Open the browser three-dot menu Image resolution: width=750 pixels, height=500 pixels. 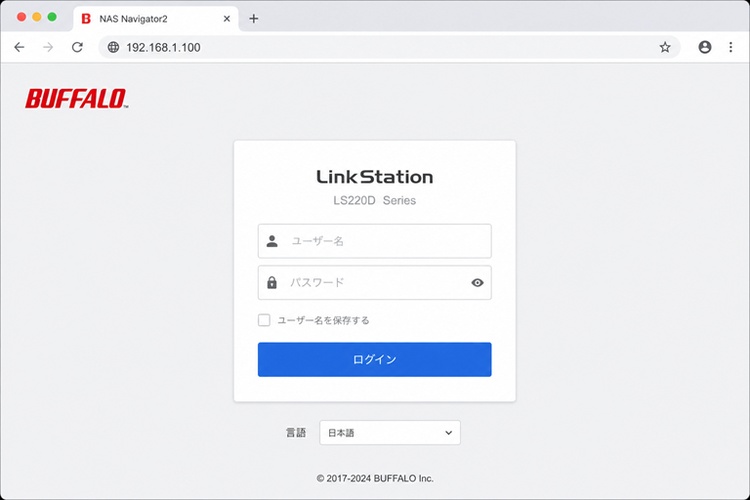(730, 47)
